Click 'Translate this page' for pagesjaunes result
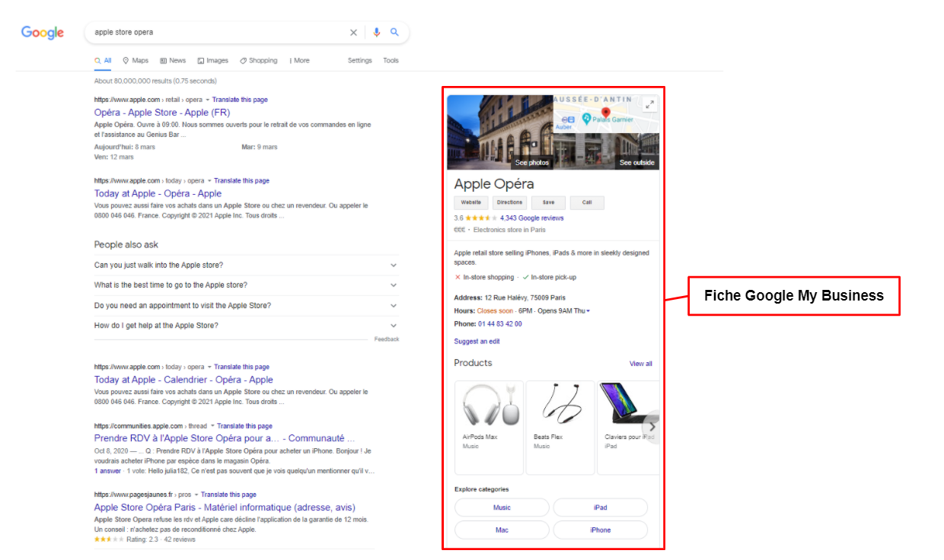This screenshot has width=944, height=560. [228, 495]
